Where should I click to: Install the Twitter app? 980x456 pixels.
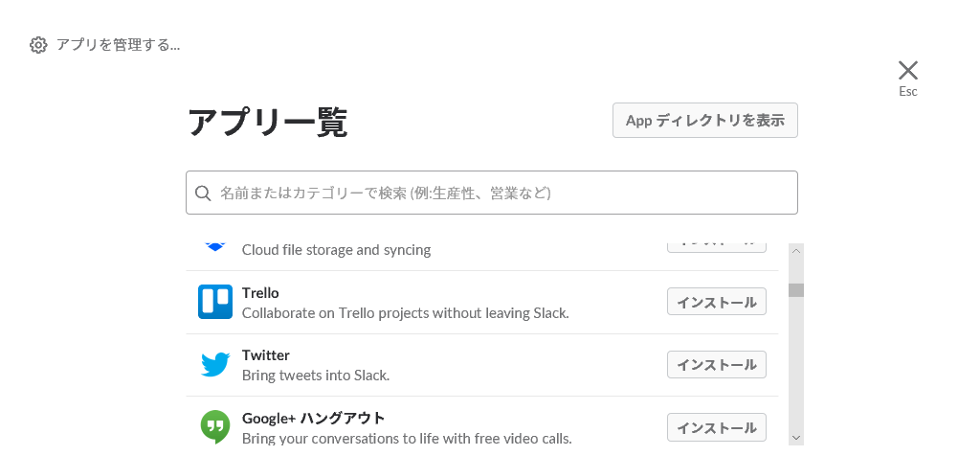tap(717, 365)
